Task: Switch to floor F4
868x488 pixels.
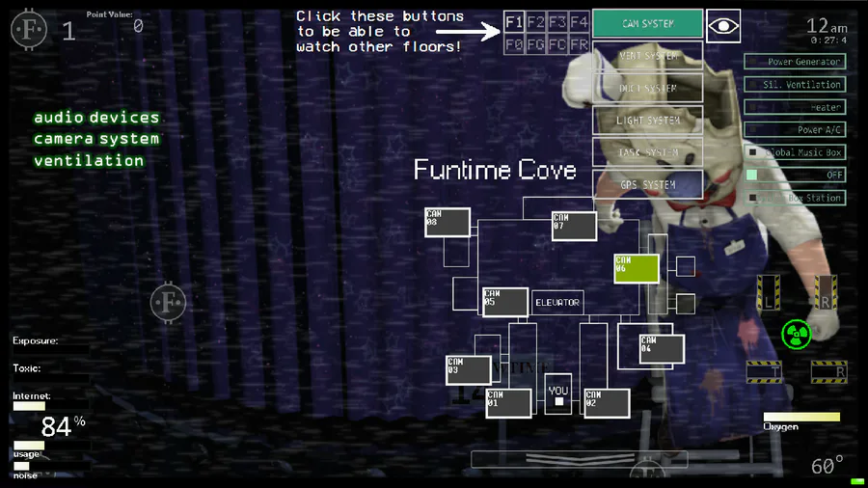Action: (579, 22)
